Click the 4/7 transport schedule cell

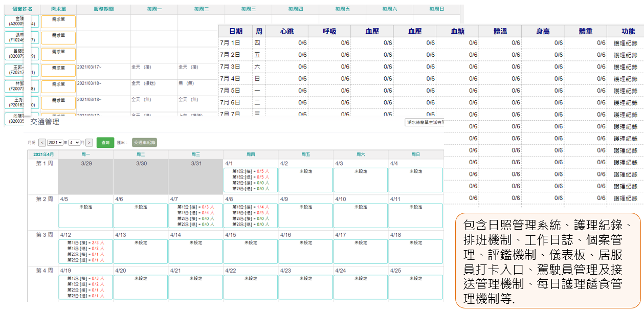point(195,215)
